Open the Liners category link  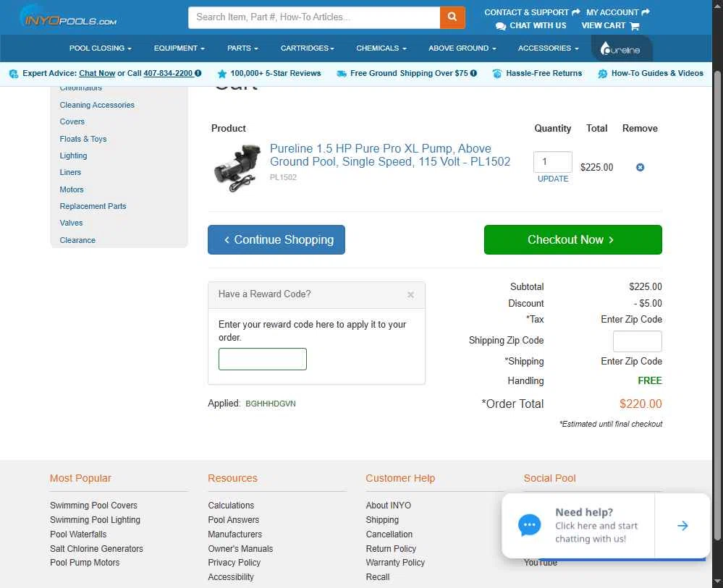pos(70,172)
